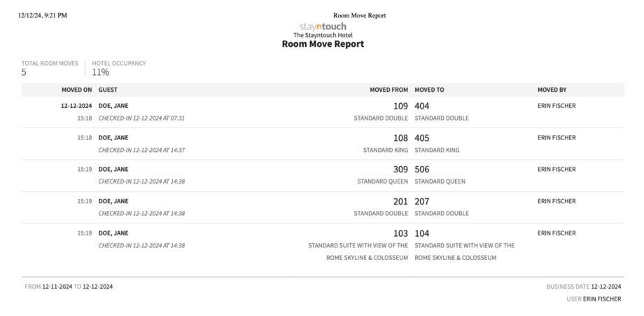Click Standard Queen under room 506
This screenshot has height=316, width=644.
click(440, 181)
